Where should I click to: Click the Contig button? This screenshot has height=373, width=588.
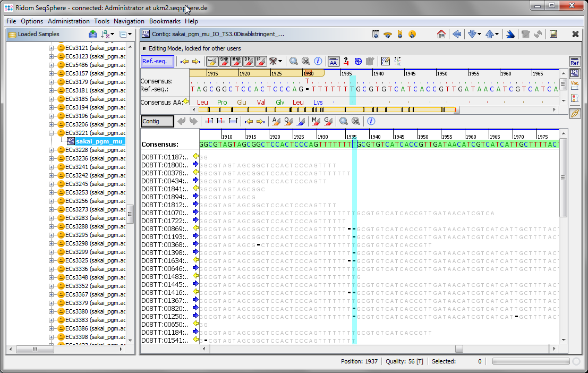(x=157, y=121)
